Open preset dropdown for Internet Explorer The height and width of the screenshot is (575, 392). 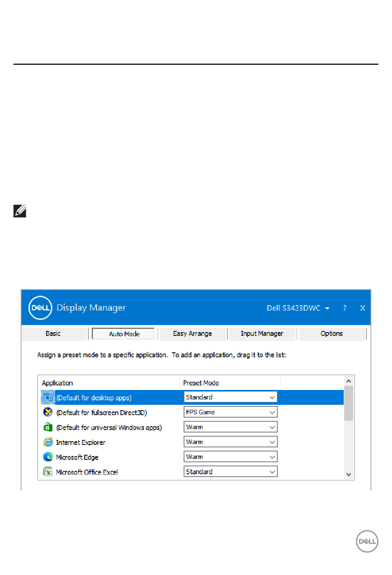(x=230, y=442)
